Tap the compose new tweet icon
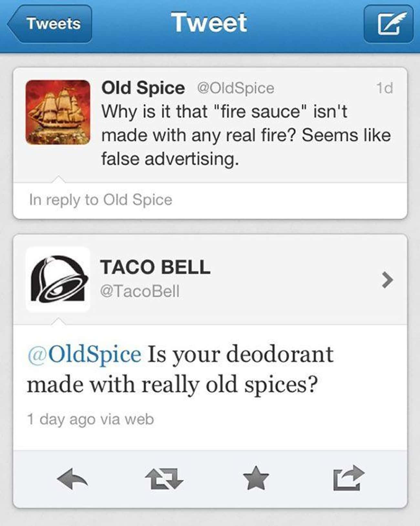Viewport: 420px width, 526px height. pos(388,24)
